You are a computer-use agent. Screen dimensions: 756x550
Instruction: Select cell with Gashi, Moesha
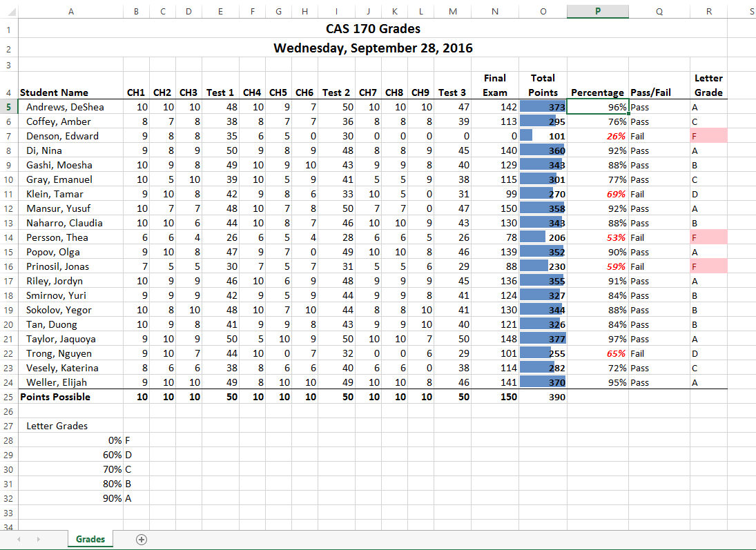(70, 165)
